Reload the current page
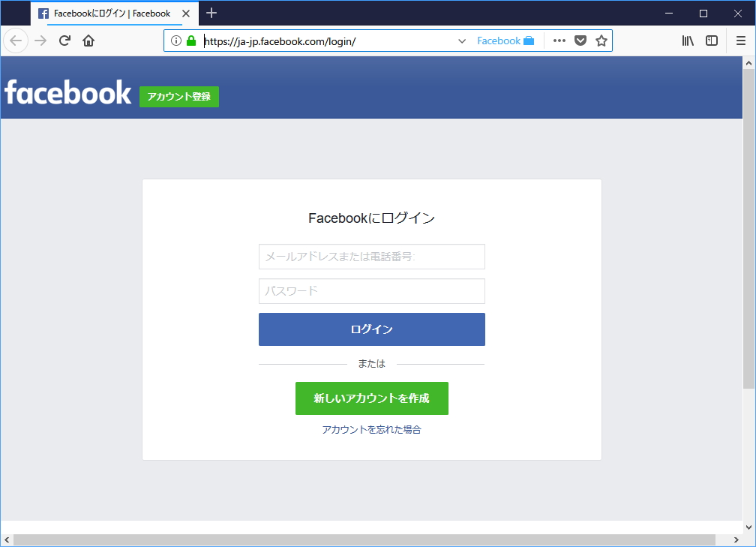756x547 pixels. point(63,41)
